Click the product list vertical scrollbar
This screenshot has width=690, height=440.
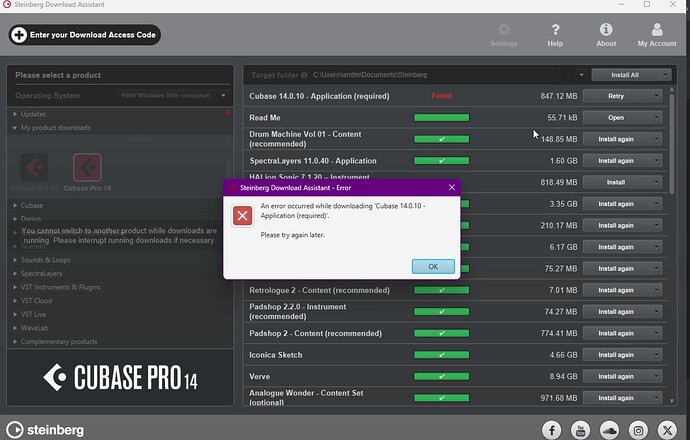point(672,143)
